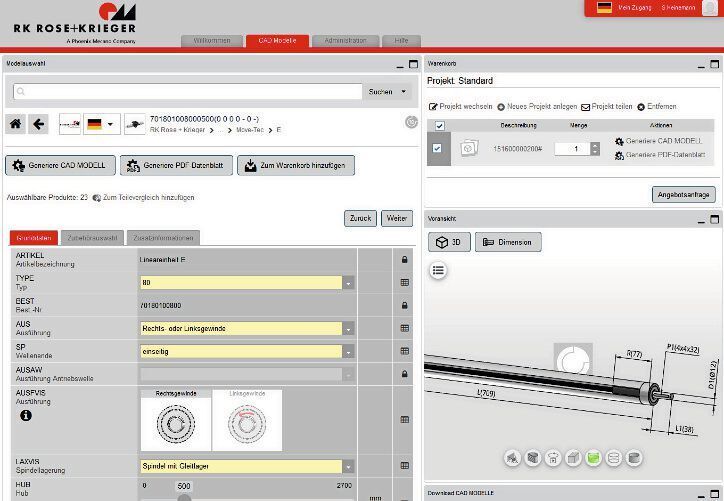
Task: Focus the model search input field
Action: [x=187, y=91]
